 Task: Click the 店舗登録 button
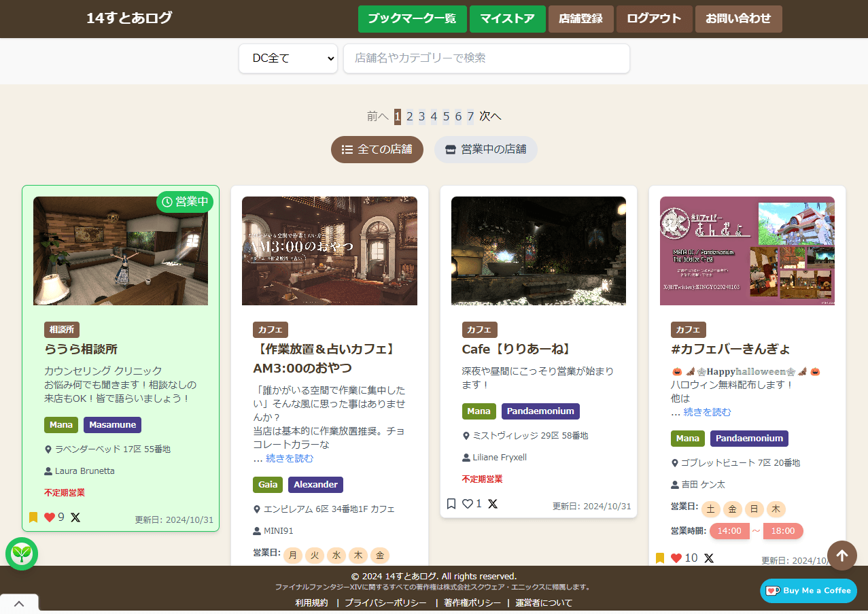[x=580, y=18]
